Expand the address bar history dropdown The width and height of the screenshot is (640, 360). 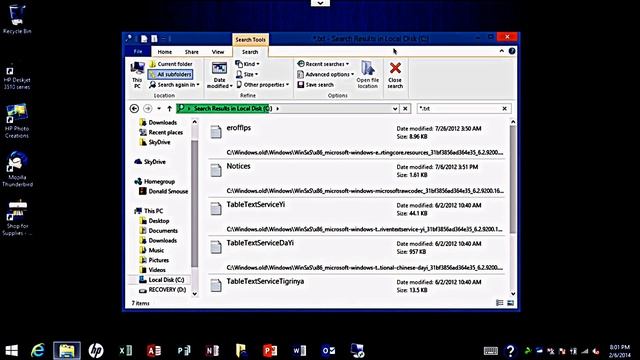coord(395,109)
